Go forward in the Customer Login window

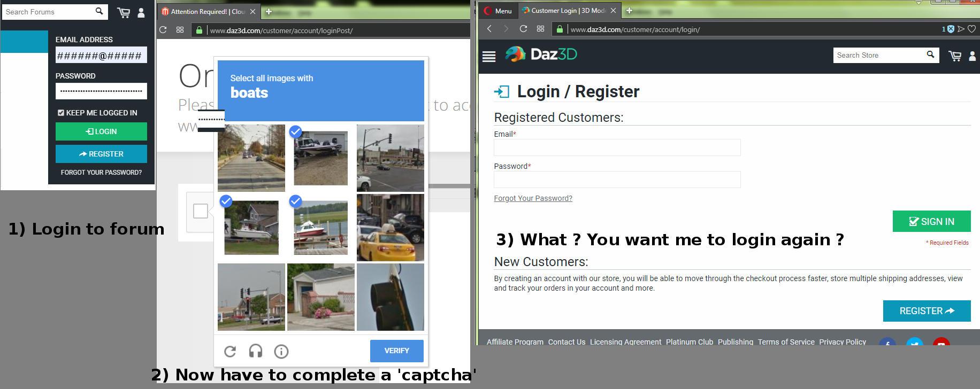[506, 29]
